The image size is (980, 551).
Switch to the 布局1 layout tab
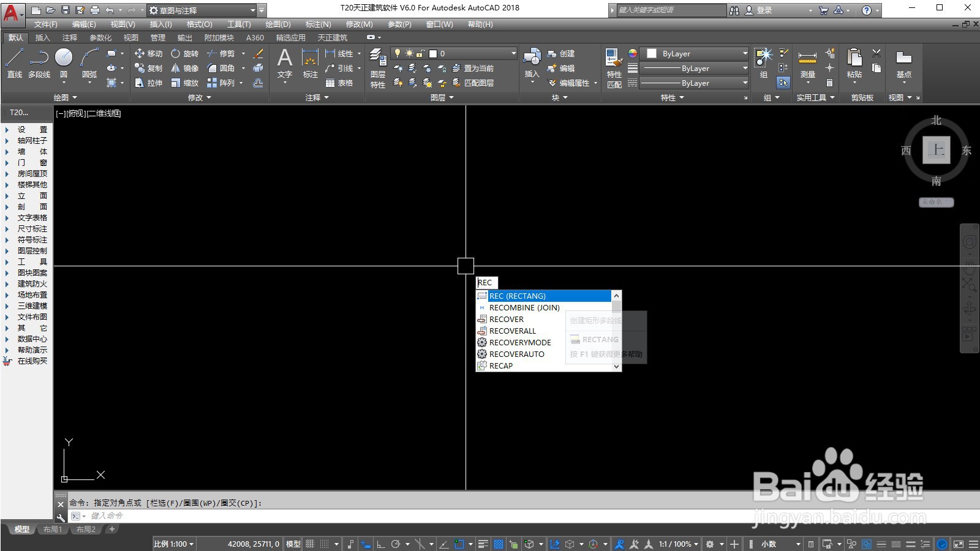(53, 530)
